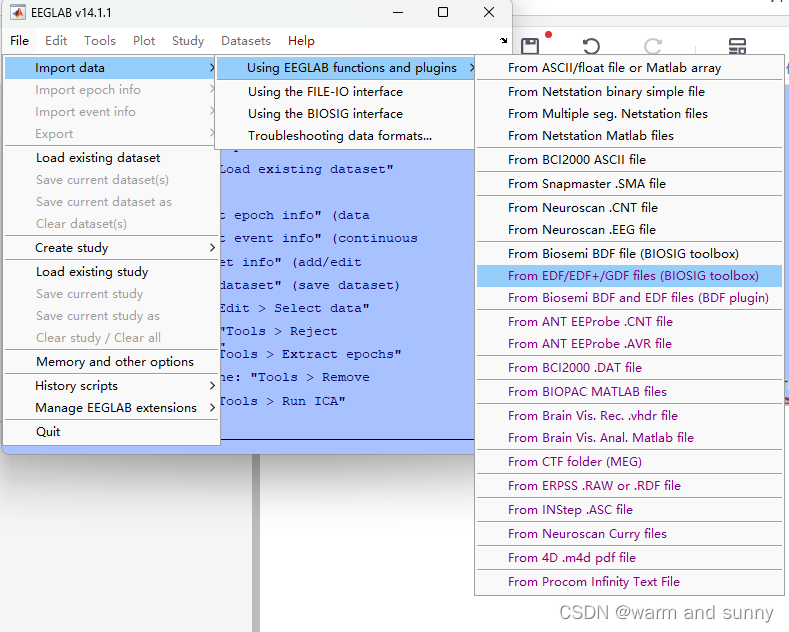Select From EDF/EDF+/GDF files (BIOSIG toolbox)
The width and height of the screenshot is (789, 632).
pos(629,276)
